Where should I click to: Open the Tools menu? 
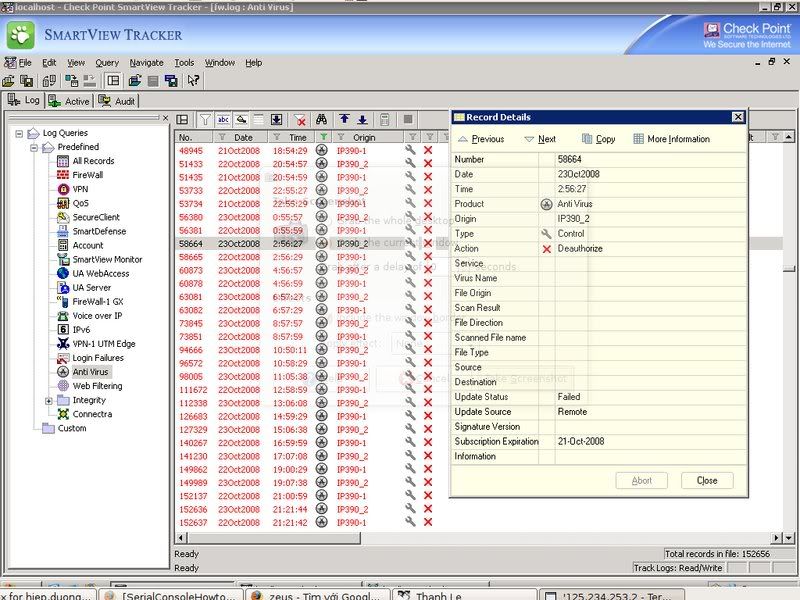click(184, 63)
